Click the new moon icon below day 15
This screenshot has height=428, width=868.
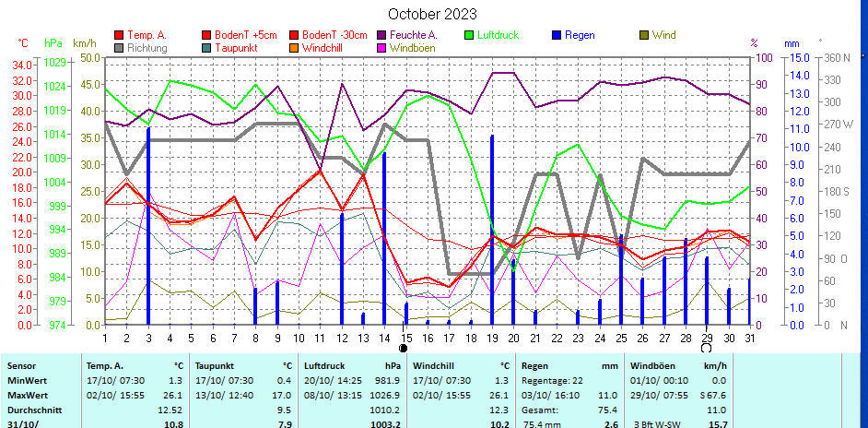point(403,348)
